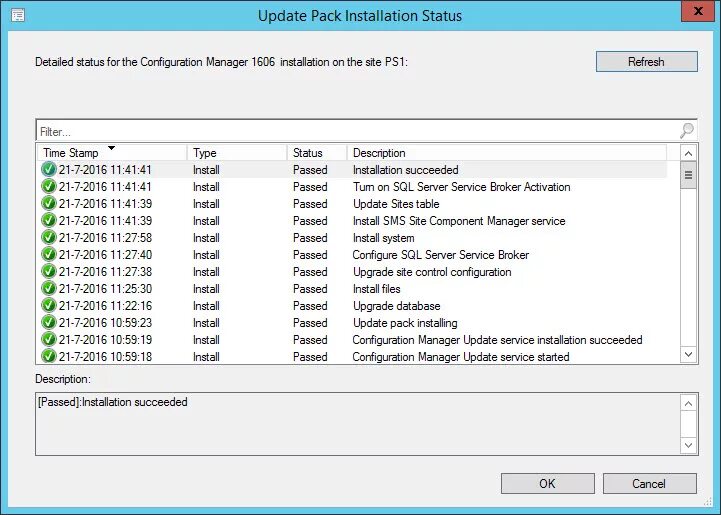Click the search magnifier icon in filter box

tap(687, 131)
